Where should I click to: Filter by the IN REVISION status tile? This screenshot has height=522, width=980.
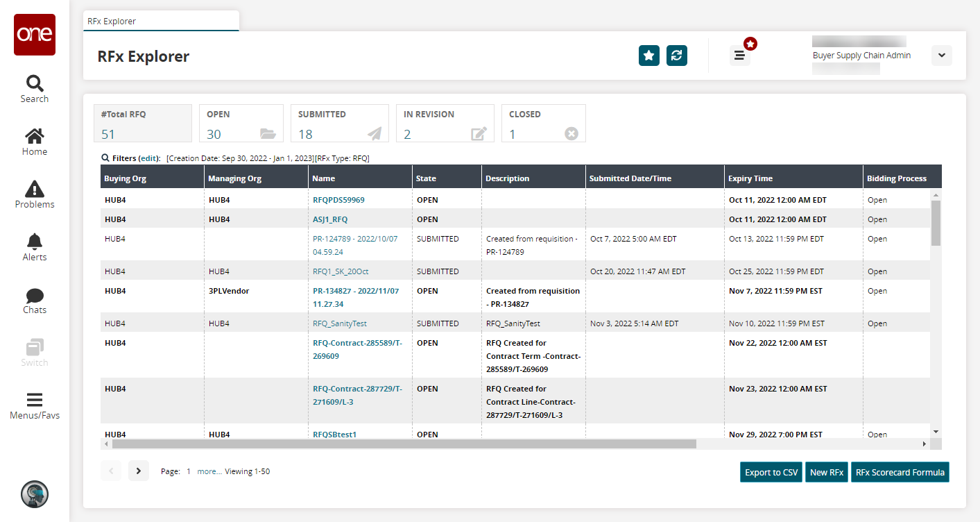tap(445, 124)
